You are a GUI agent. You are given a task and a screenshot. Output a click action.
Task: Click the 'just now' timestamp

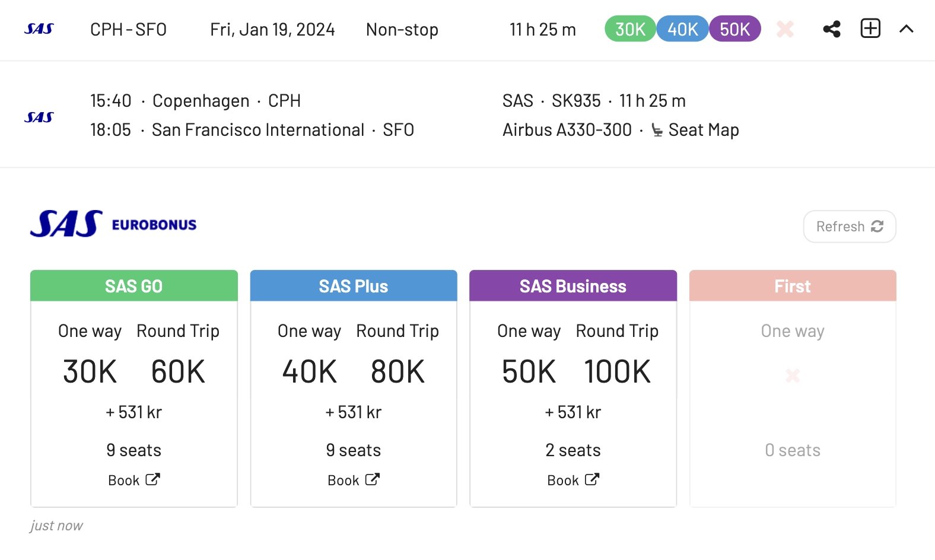[x=56, y=526]
